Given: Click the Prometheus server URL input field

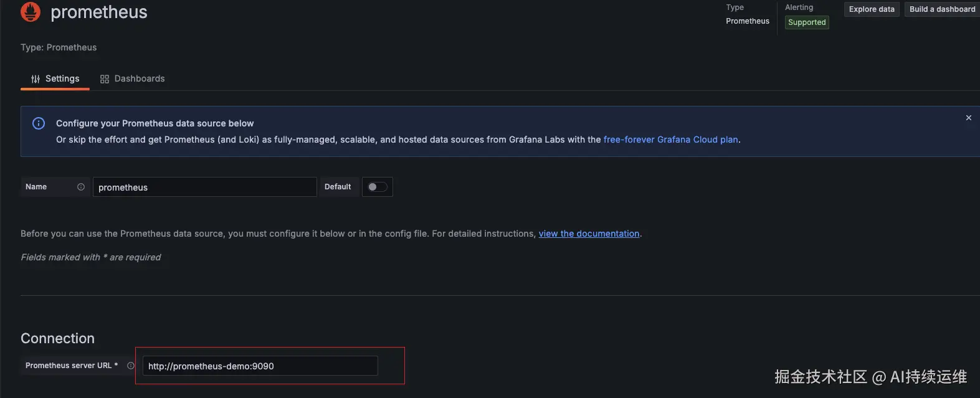Looking at the screenshot, I should pos(260,366).
